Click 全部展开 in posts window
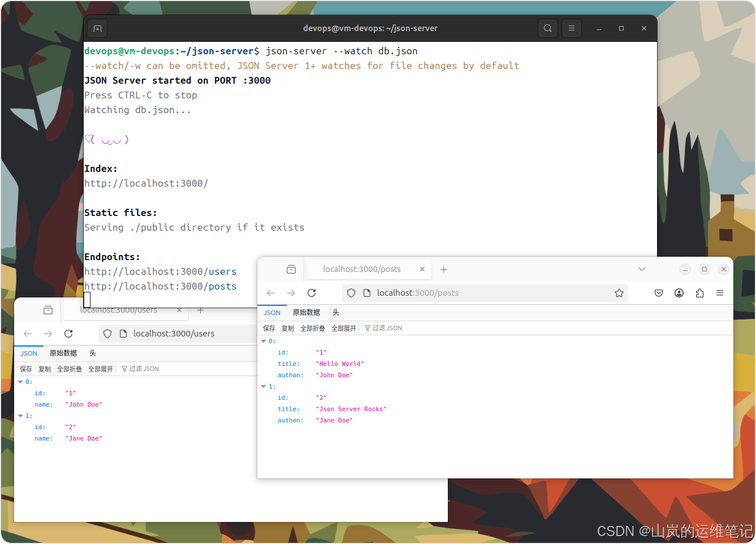Image resolution: width=756 pixels, height=544 pixels. pyautogui.click(x=344, y=328)
